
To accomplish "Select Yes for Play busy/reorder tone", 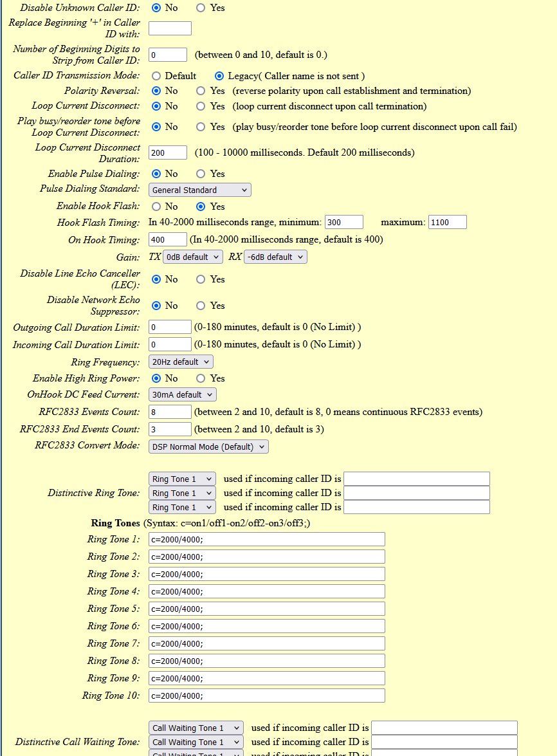I will pyautogui.click(x=201, y=127).
